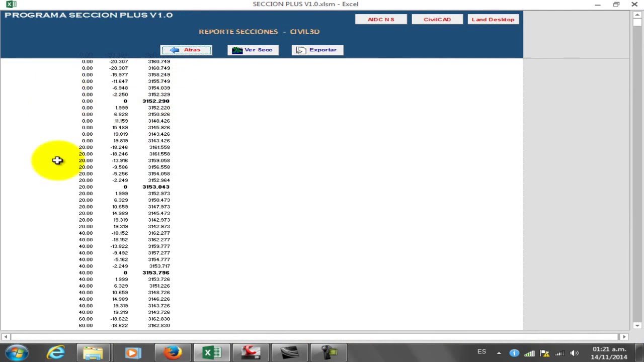The height and width of the screenshot is (362, 644).
Task: Show hidden tray icons arrow
Action: [499, 353]
